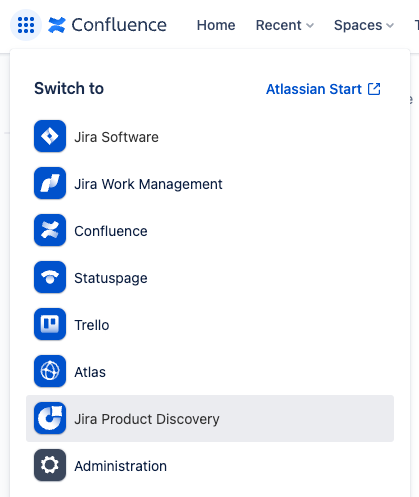Click the Statuspage icon
The image size is (419, 497).
(50, 277)
